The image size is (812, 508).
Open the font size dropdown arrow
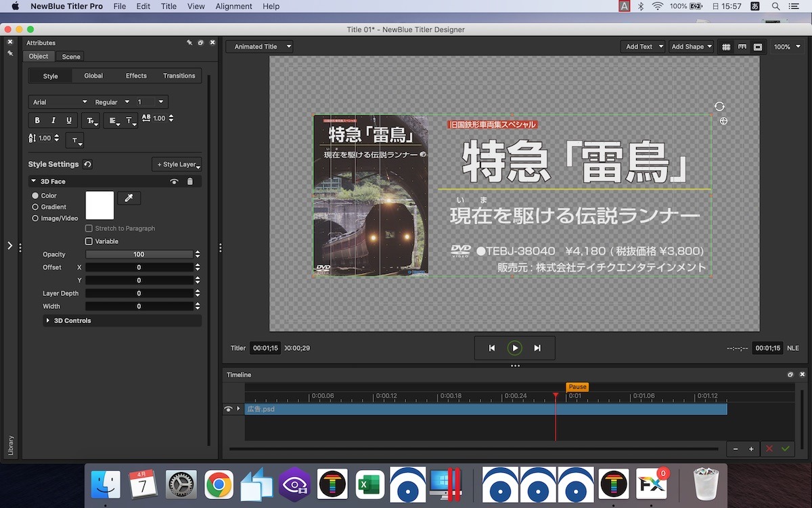(160, 102)
